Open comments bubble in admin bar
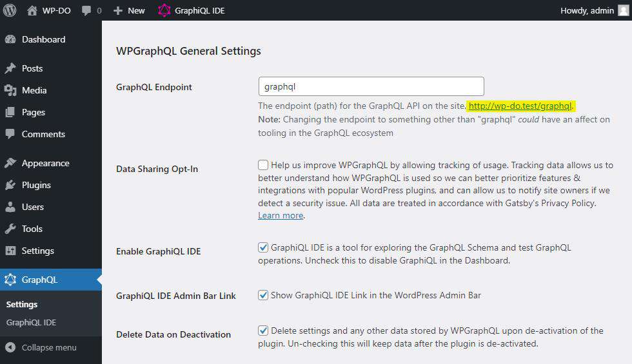Image resolution: width=632 pixels, height=364 pixels. (86, 11)
